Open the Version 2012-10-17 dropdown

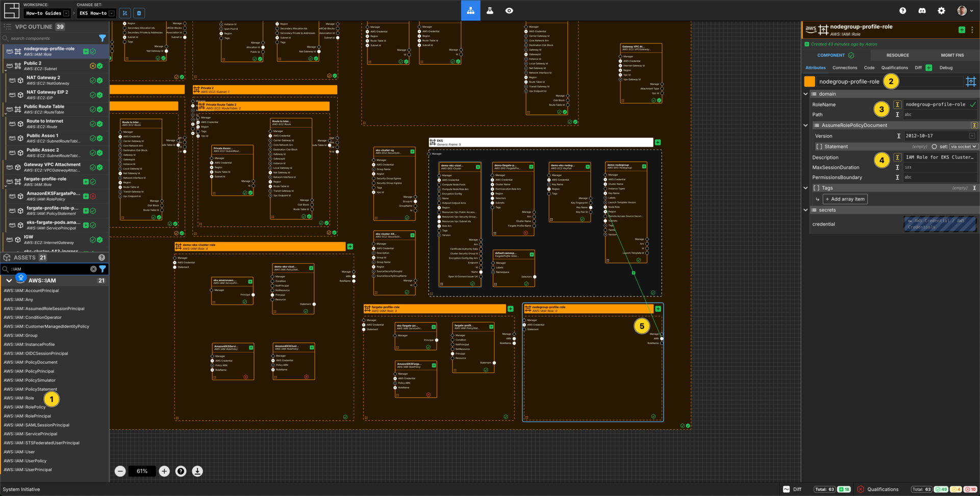(x=940, y=136)
